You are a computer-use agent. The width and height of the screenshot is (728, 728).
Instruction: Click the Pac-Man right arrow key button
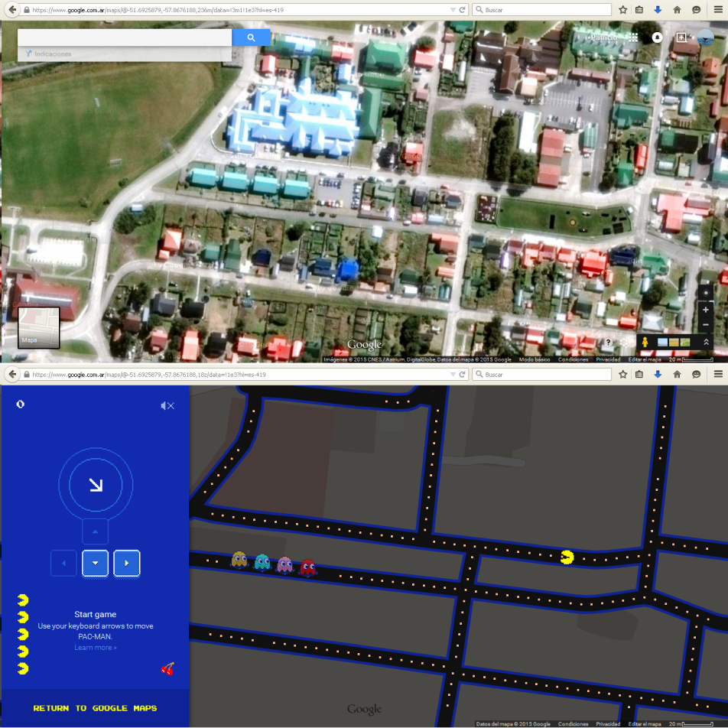[x=127, y=563]
